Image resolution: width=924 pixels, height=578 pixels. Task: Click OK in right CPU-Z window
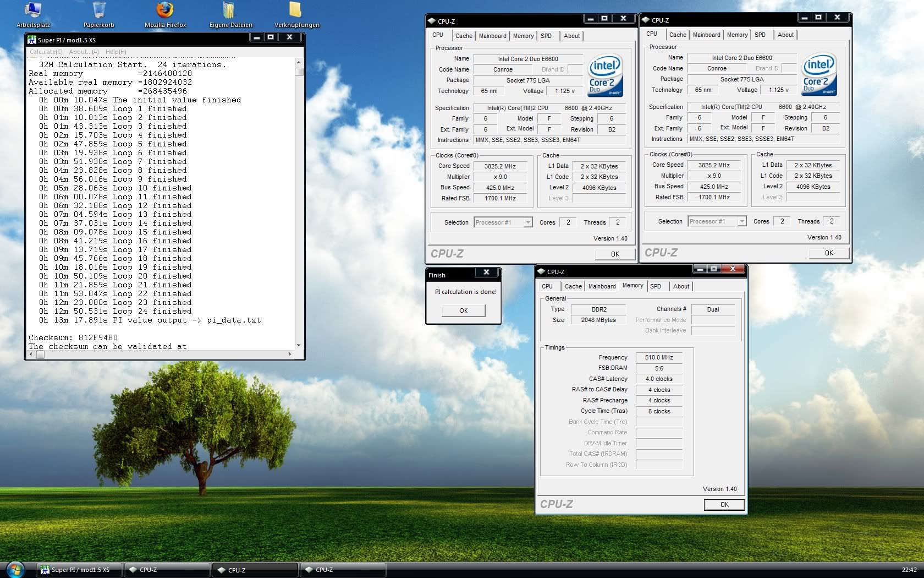click(x=829, y=253)
